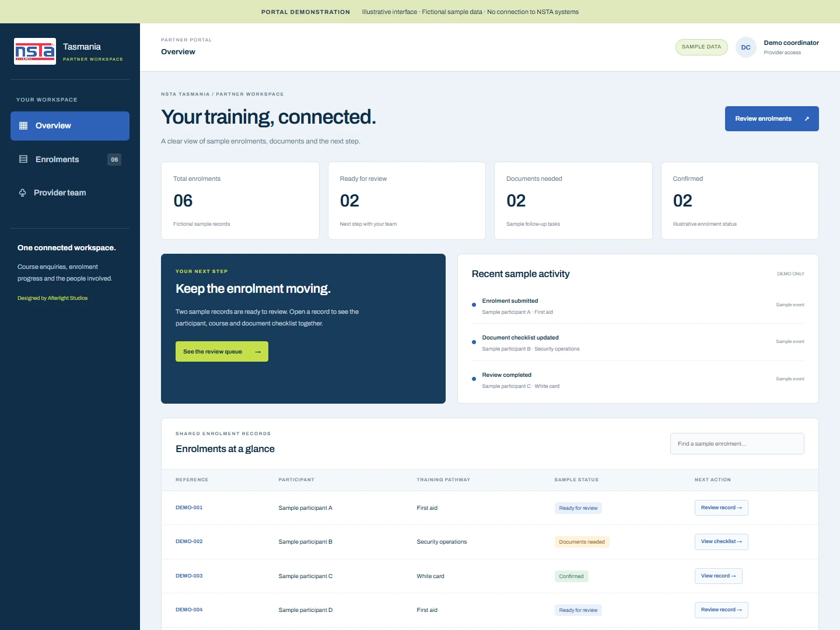Click the Sample participant D cell
The height and width of the screenshot is (630, 840).
pos(306,610)
